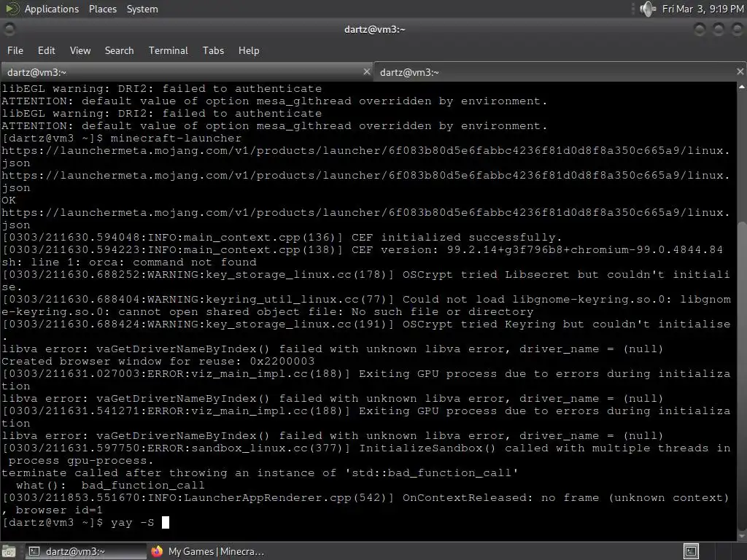The image size is (747, 560).
Task: Click 'terminate called after throwing an instance' line
Action: tap(260, 472)
